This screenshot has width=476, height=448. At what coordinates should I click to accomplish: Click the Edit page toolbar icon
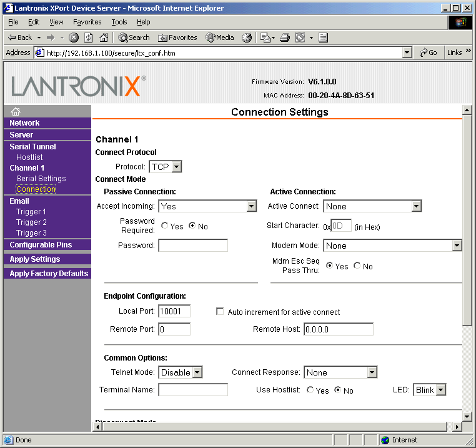pos(300,37)
